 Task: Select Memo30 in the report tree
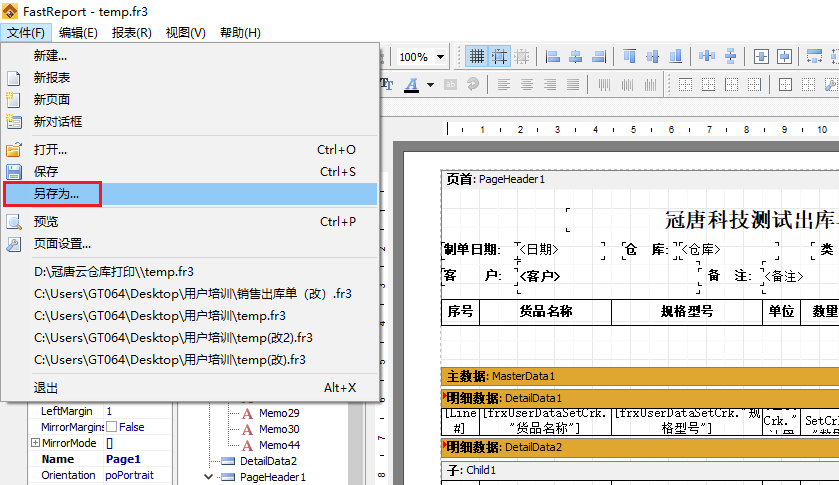point(279,429)
